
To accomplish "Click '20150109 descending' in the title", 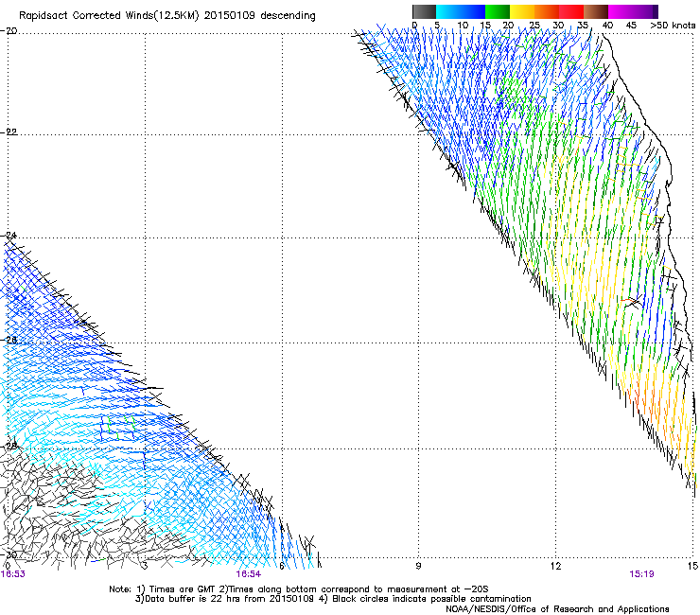I will 260,16.
